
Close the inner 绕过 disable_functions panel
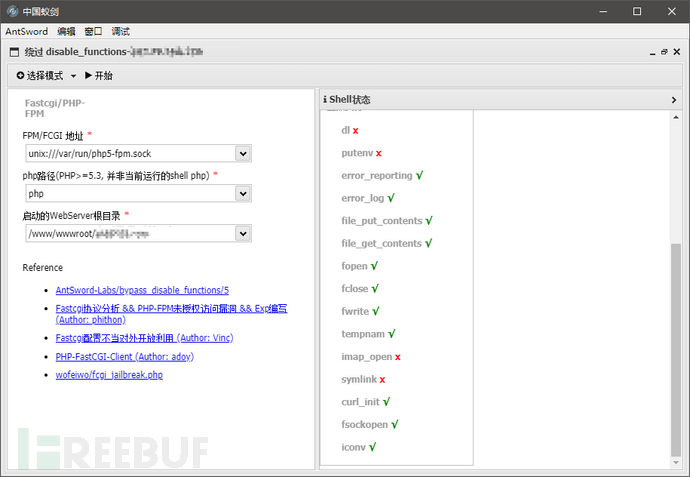coord(677,52)
